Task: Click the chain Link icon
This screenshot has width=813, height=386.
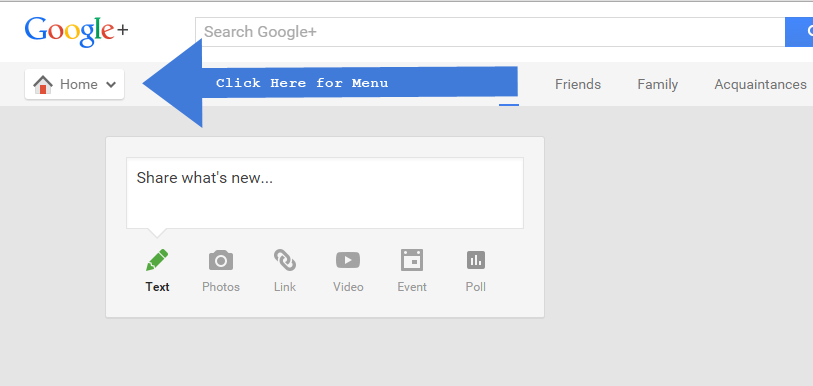Action: click(x=285, y=260)
